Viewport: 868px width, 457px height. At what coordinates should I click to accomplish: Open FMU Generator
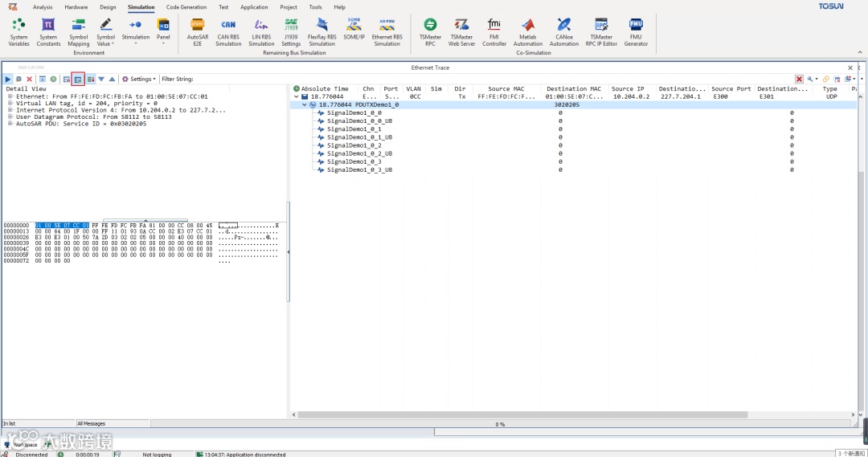click(636, 32)
